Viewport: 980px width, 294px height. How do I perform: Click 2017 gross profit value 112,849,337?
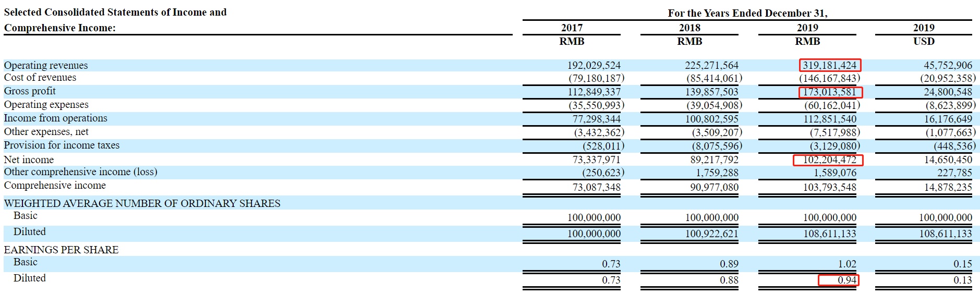click(594, 92)
